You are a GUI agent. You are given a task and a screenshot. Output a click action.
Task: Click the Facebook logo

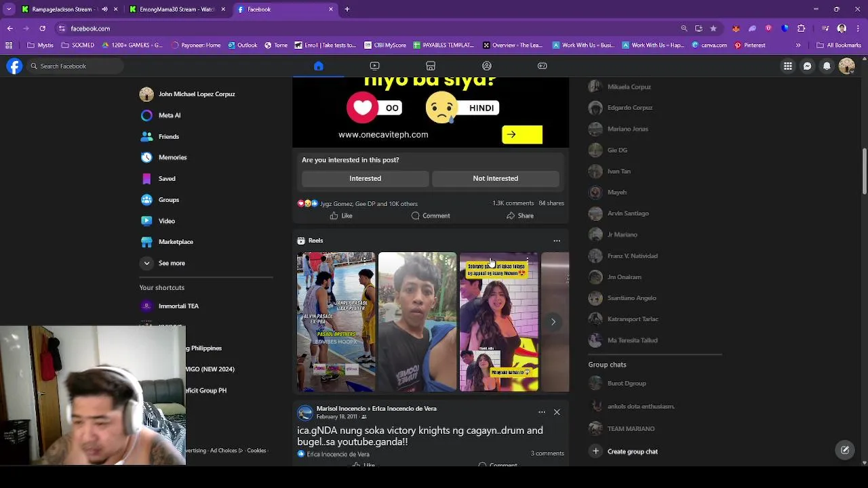click(14, 66)
